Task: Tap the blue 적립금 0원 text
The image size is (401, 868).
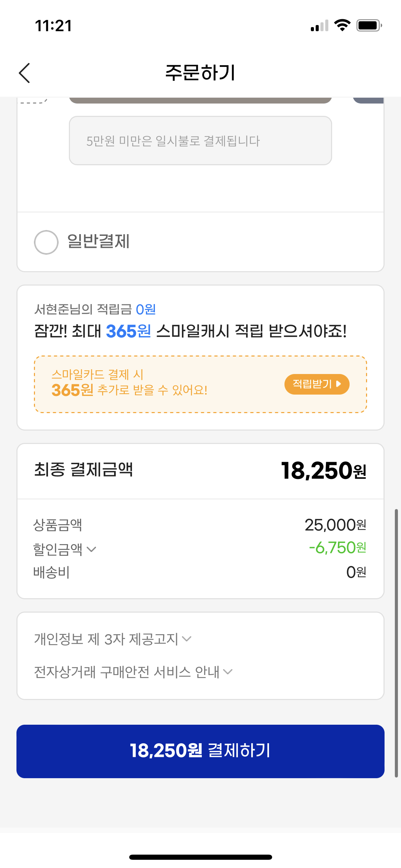Action: [146, 310]
